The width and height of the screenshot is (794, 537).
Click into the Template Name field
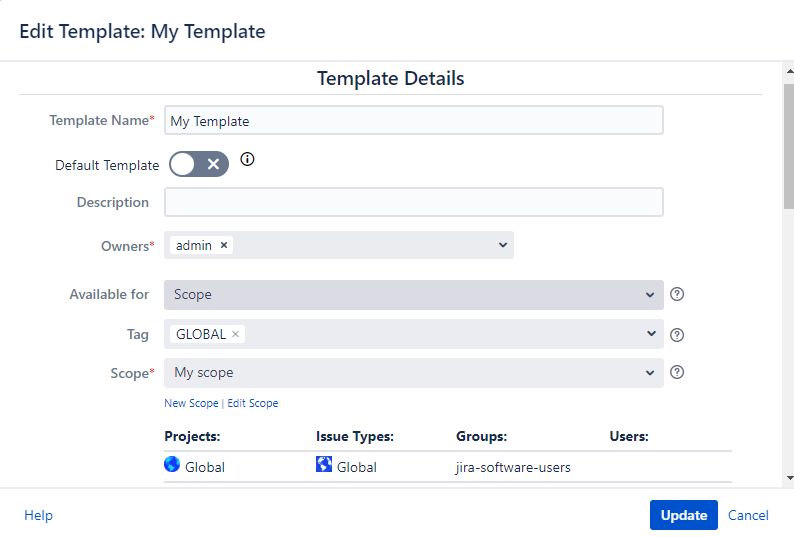click(x=413, y=121)
